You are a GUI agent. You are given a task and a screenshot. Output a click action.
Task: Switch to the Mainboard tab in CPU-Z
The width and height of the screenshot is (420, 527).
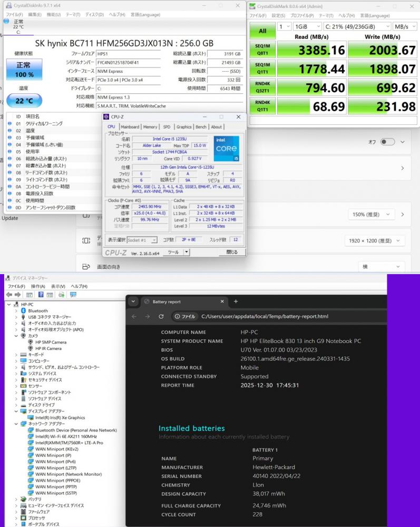pyautogui.click(x=130, y=126)
